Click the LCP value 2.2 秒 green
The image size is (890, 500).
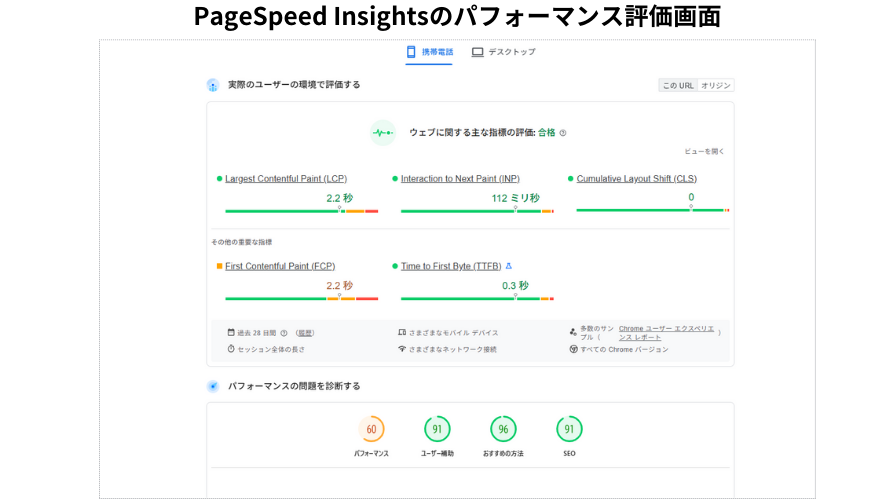click(339, 198)
